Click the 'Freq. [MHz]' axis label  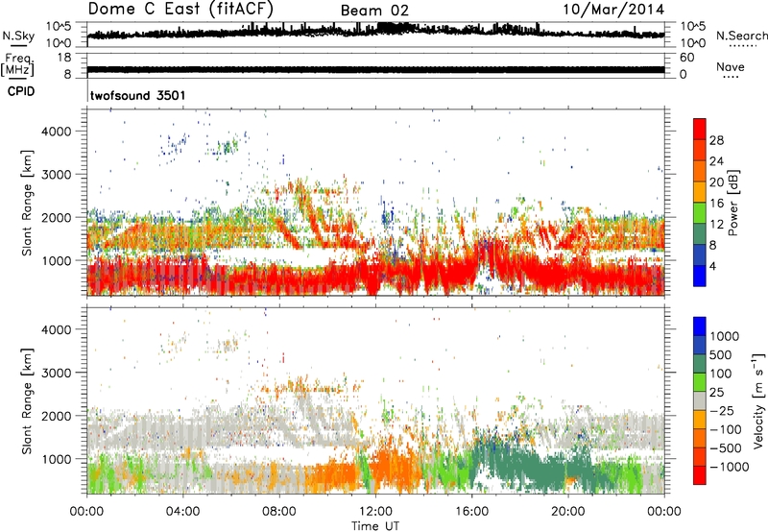pos(17,64)
